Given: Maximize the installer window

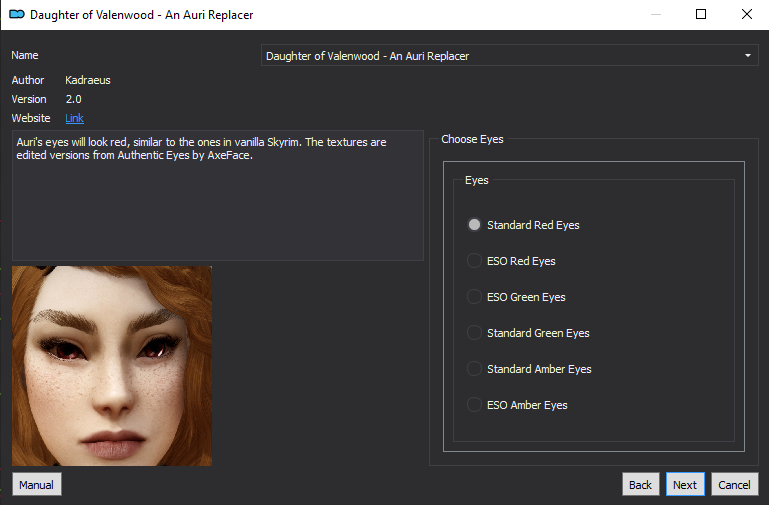Looking at the screenshot, I should point(701,14).
